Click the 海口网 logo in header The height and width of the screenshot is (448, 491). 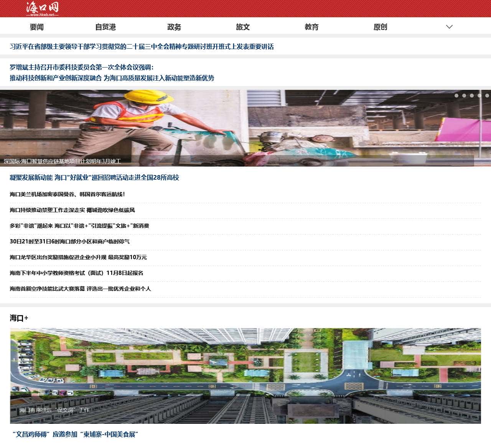point(42,8)
